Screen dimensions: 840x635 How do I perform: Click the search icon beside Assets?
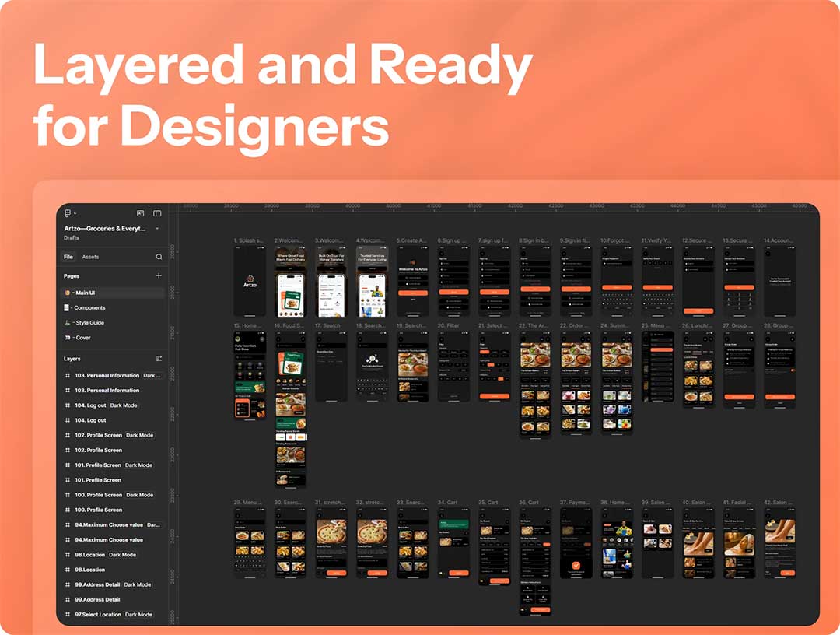pyautogui.click(x=159, y=257)
